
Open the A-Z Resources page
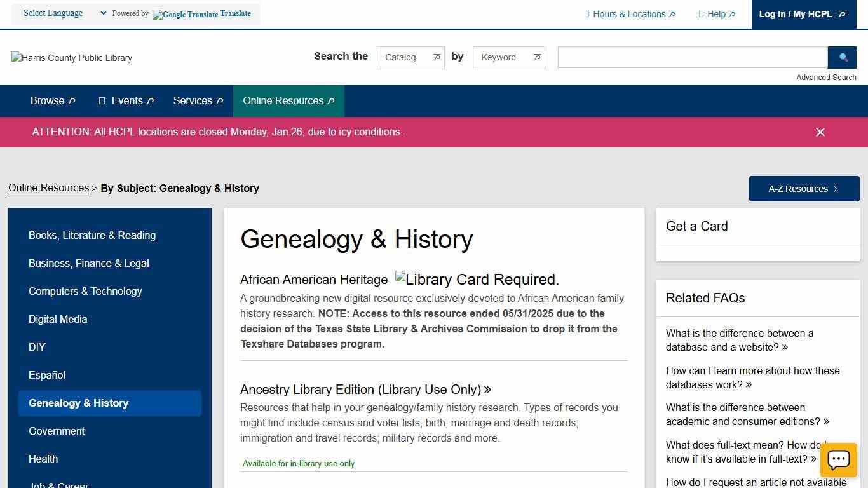point(804,189)
